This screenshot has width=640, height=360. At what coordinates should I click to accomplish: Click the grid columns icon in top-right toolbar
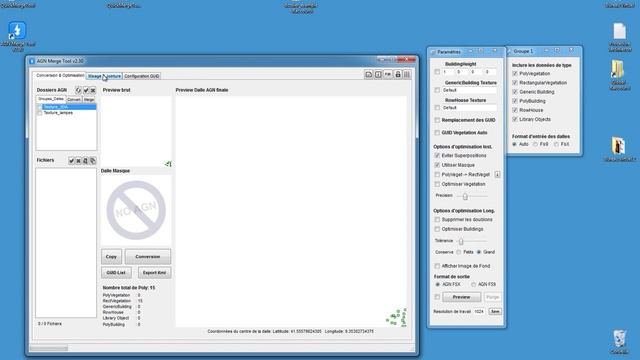[x=407, y=74]
